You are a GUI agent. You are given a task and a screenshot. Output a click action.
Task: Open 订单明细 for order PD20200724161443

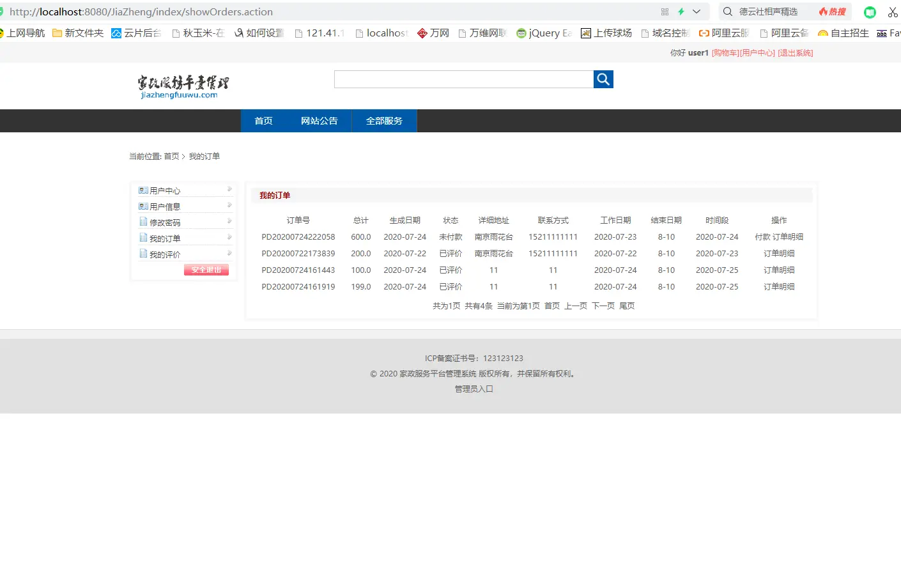pyautogui.click(x=779, y=270)
